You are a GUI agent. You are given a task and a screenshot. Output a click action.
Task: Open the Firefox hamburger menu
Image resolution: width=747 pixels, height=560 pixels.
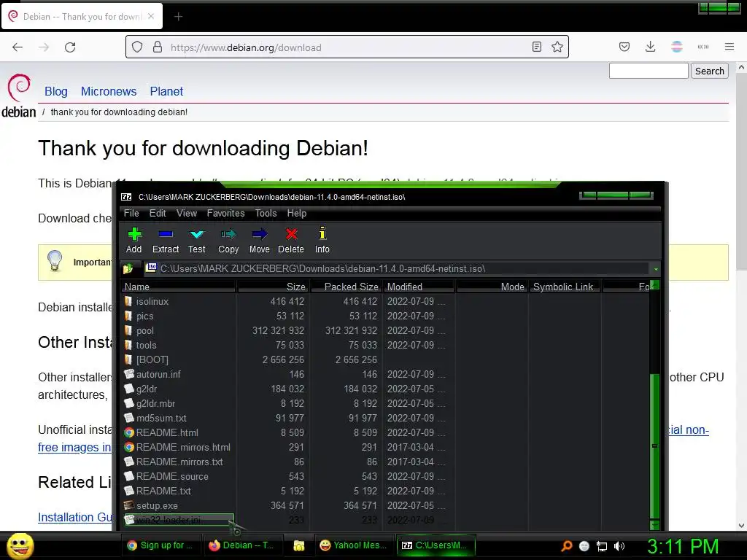pyautogui.click(x=729, y=47)
